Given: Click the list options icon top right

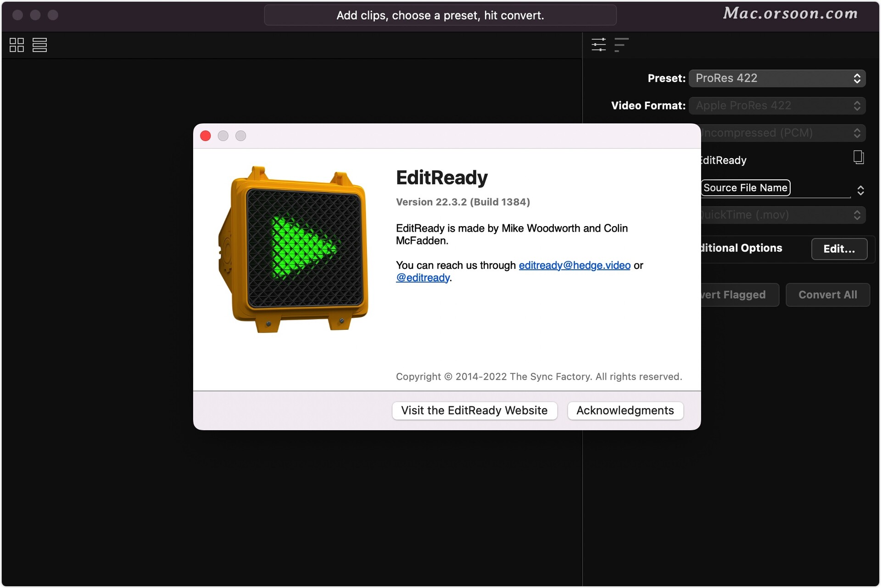Looking at the screenshot, I should tap(622, 44).
